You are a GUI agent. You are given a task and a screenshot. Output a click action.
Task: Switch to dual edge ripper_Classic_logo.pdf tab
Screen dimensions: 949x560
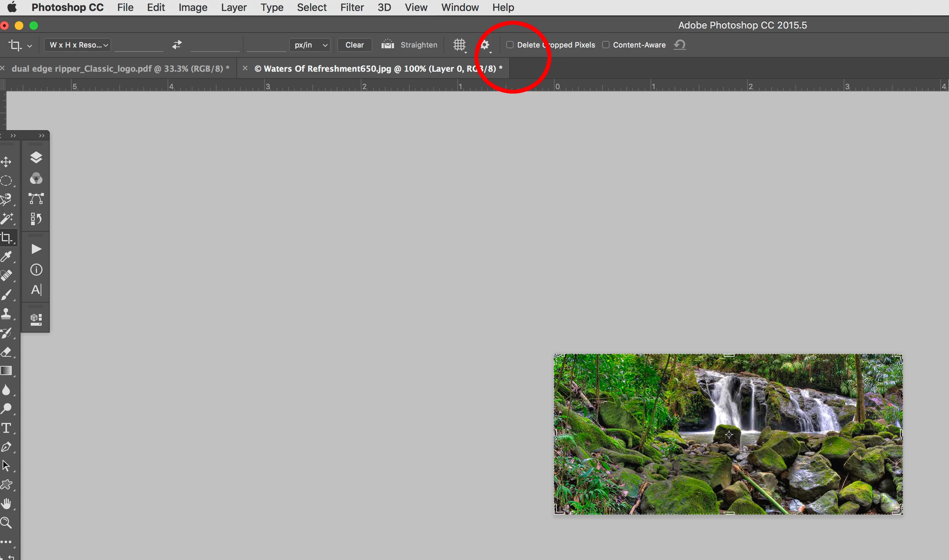120,68
